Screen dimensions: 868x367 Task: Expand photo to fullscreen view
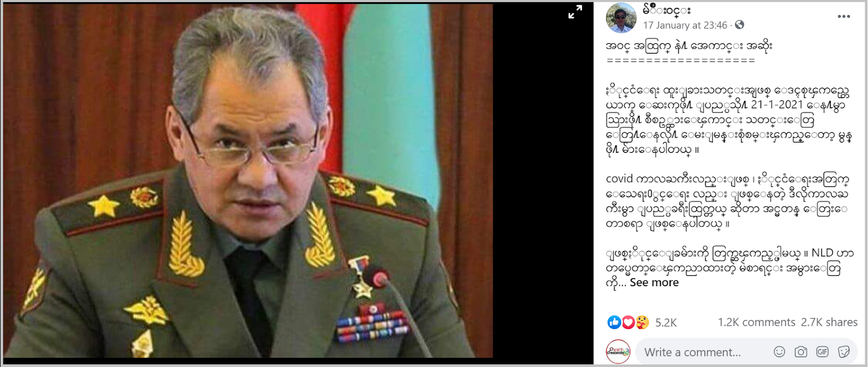click(575, 12)
